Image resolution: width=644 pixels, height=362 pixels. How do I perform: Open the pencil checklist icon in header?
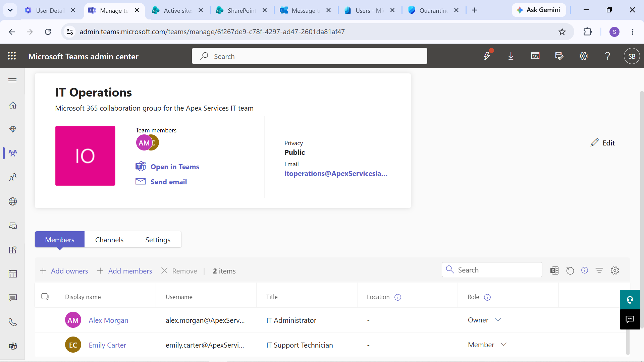[x=559, y=56]
